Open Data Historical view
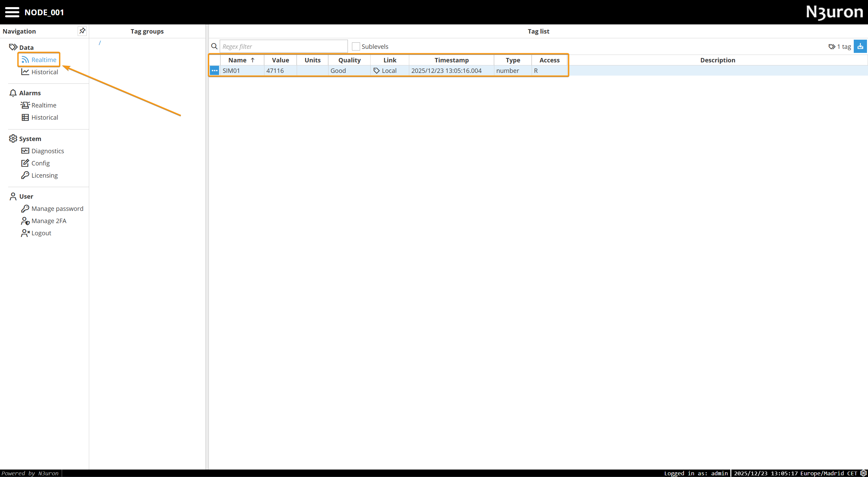 tap(44, 72)
